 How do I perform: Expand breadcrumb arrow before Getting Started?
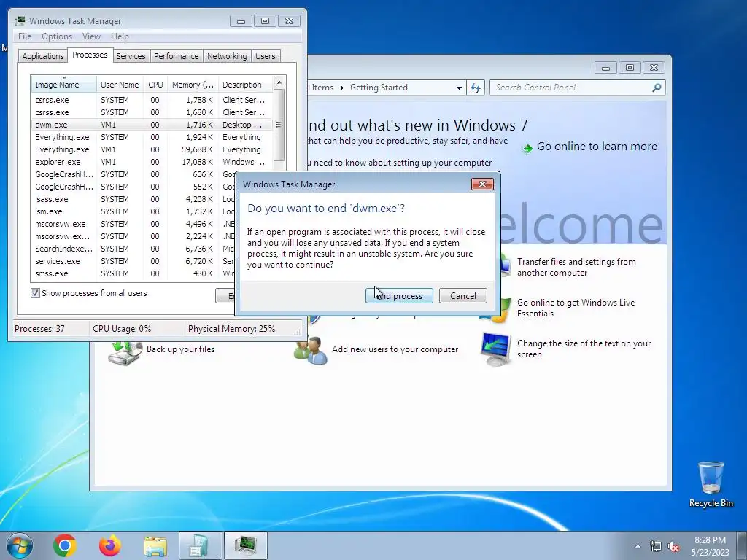pyautogui.click(x=341, y=87)
